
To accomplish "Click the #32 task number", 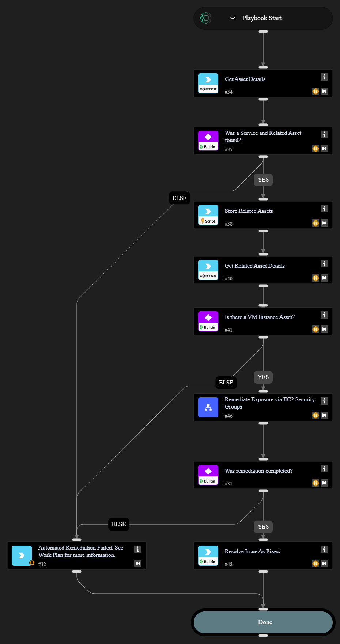I will point(42,564).
